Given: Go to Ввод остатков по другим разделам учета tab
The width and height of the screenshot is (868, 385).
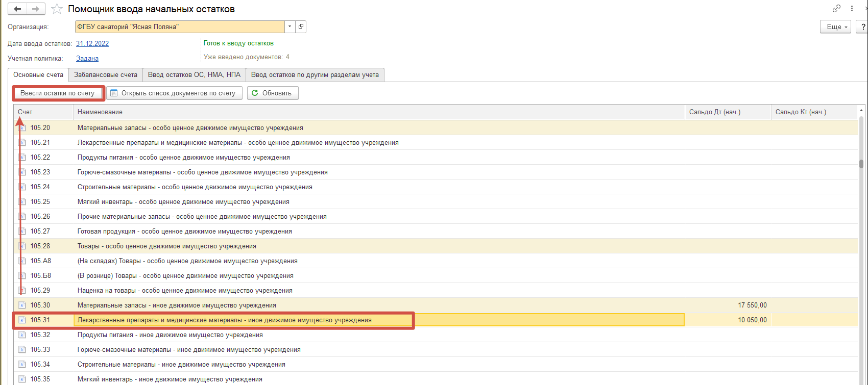Looking at the screenshot, I should (x=315, y=74).
